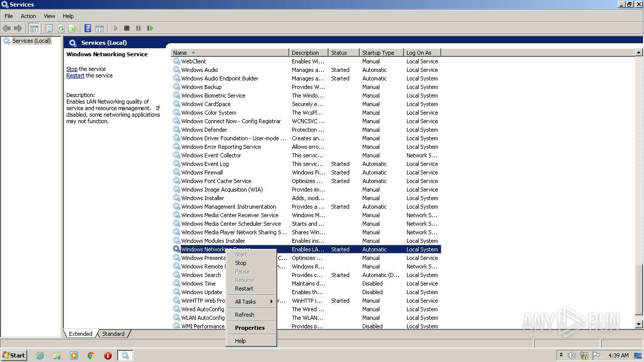
Task: Open the volume speaker icon in system tray
Action: point(572,355)
